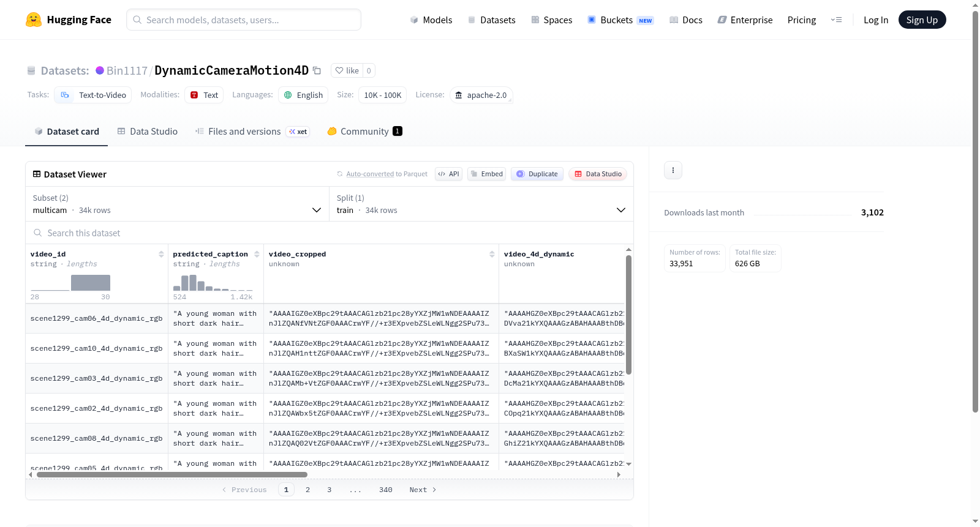The image size is (980, 527).
Task: Click the predicted_caption length histogram
Action: pos(213,283)
